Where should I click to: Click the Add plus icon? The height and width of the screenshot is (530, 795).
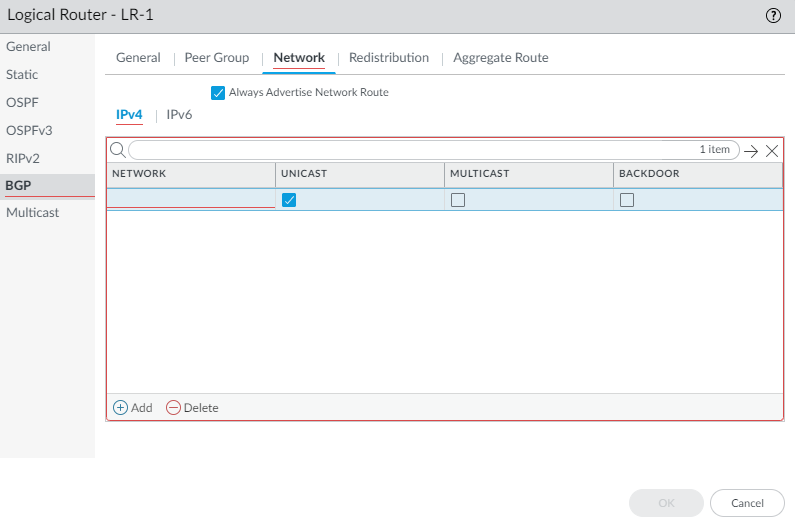pos(120,408)
